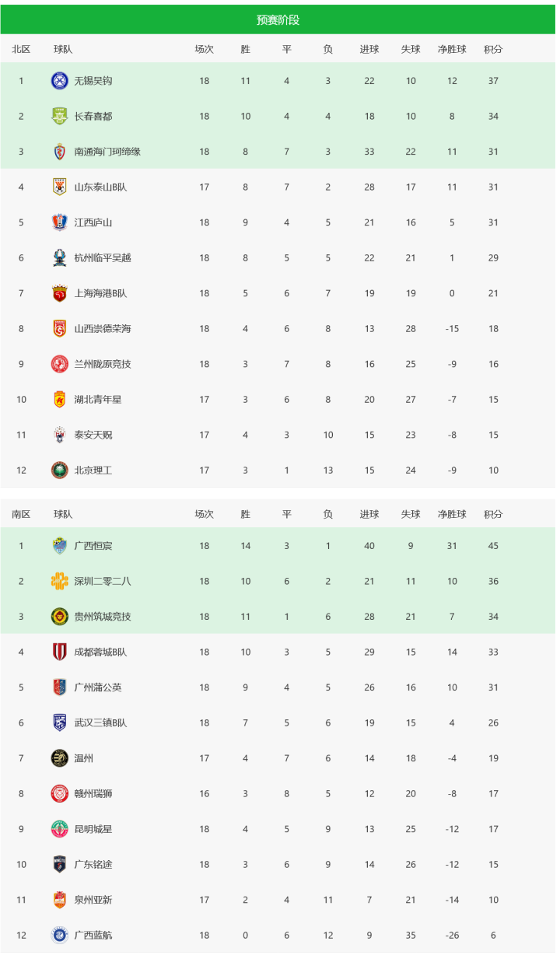Open the 山东泰山B队 team logo
This screenshot has height=955, width=560.
60,187
